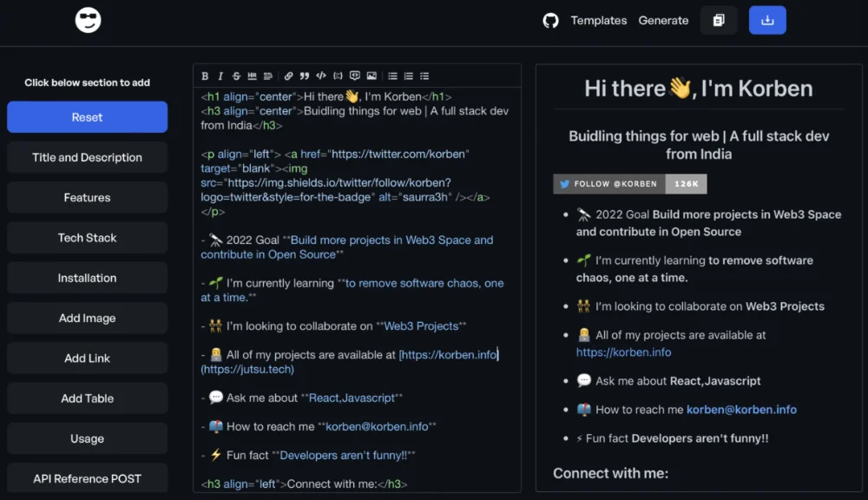Open the https://korben.info link in preview
Viewport: 868px width, 500px height.
[623, 352]
